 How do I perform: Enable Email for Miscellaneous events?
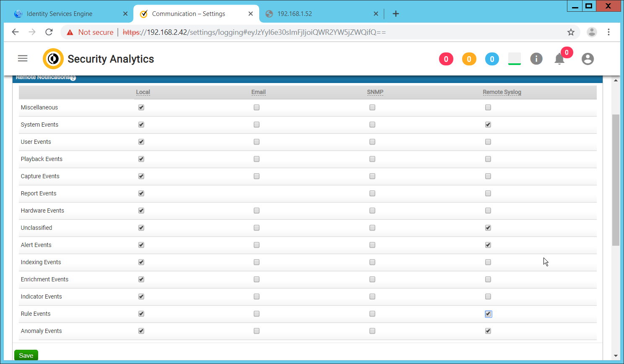click(257, 107)
